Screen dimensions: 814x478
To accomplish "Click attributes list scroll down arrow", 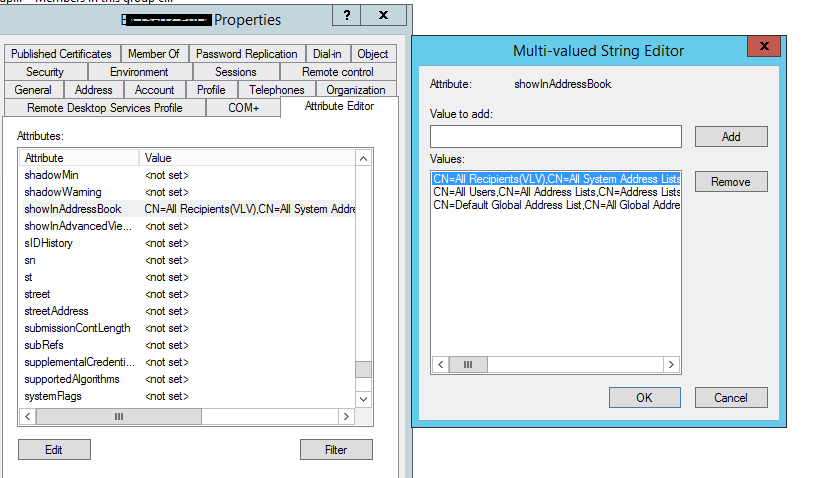I will (363, 399).
